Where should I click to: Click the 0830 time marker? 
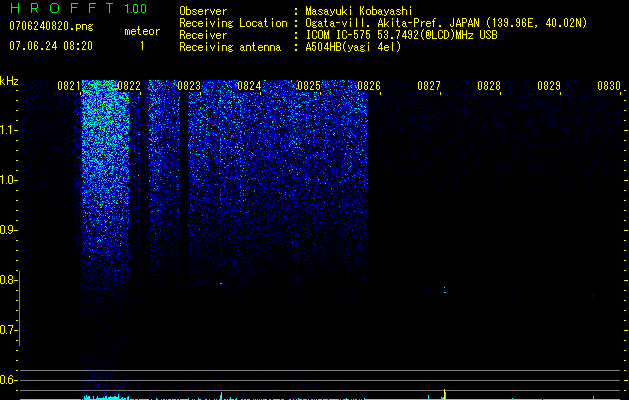click(609, 86)
